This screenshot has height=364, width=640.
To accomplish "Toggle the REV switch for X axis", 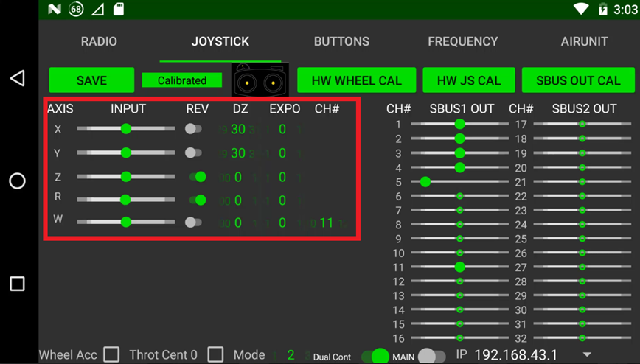I will 194,129.
